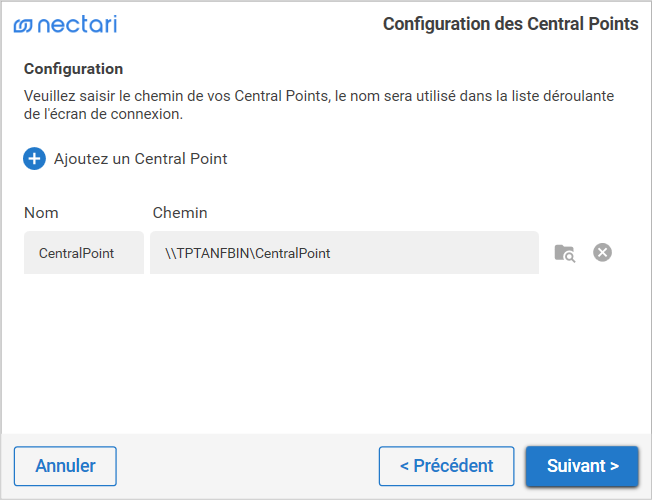
Task: Browse for folder path icon
Action: click(x=564, y=253)
